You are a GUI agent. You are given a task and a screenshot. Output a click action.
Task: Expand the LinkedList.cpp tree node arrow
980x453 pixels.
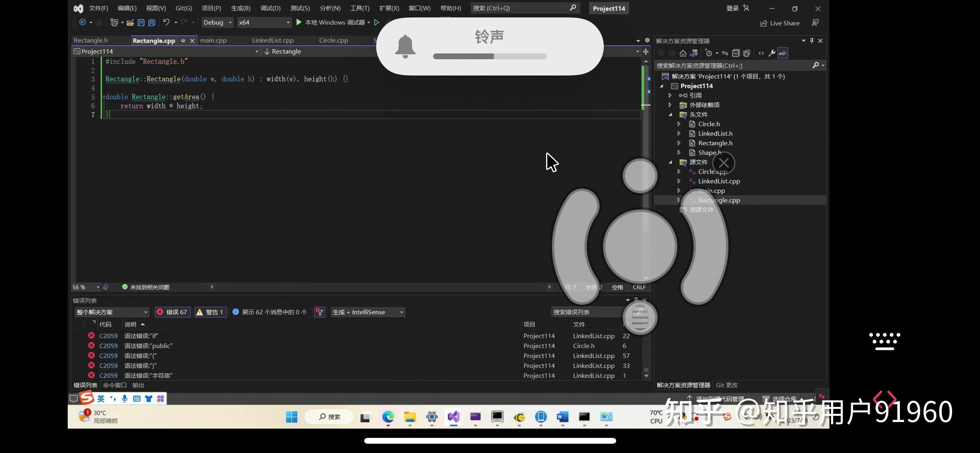678,181
